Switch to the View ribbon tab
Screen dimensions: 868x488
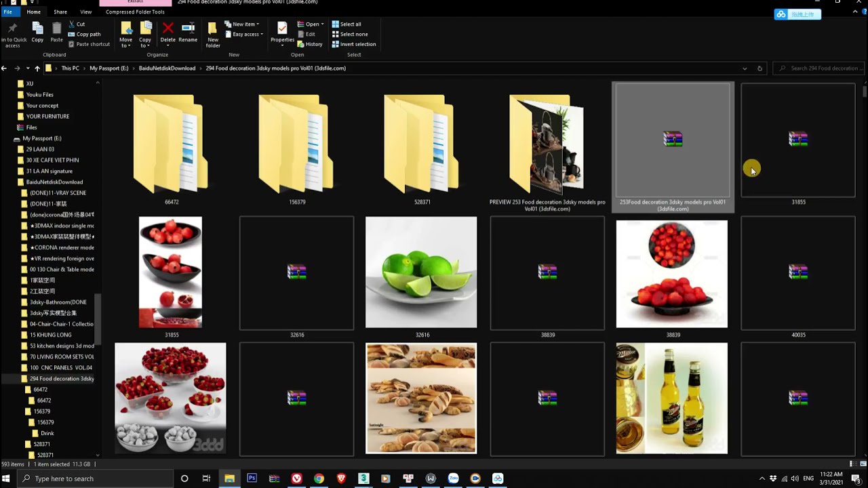point(86,12)
